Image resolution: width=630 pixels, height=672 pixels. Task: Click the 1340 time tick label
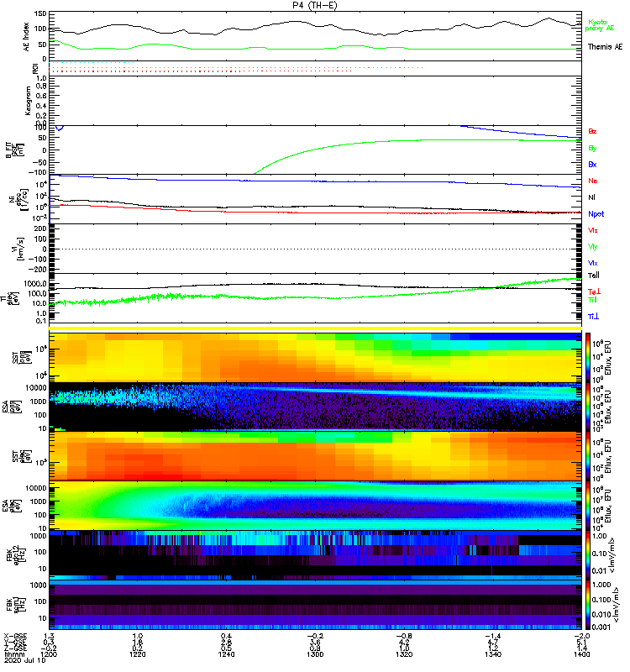[493, 654]
